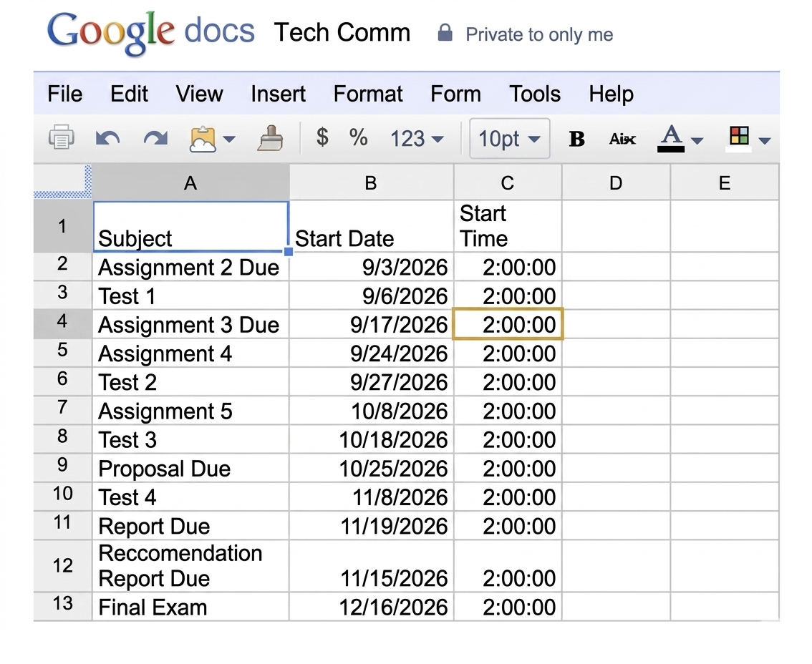Click the Test 1 cell
The height and width of the screenshot is (664, 812).
[190, 296]
